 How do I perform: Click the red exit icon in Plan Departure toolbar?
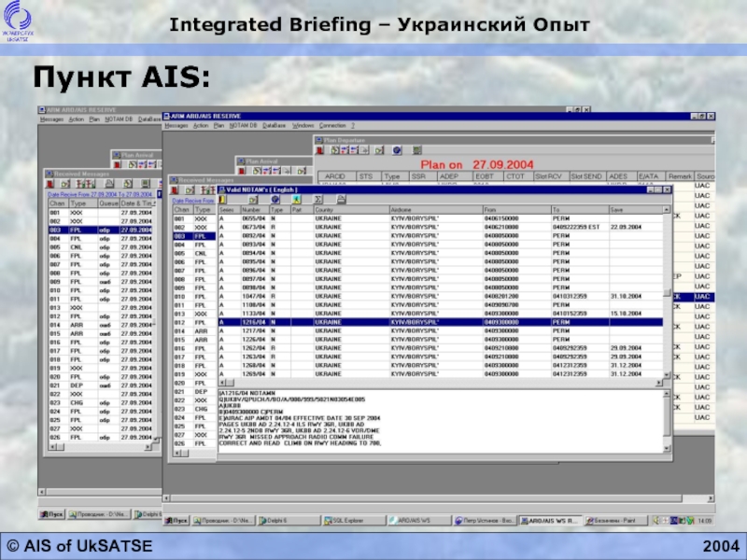[x=319, y=149]
